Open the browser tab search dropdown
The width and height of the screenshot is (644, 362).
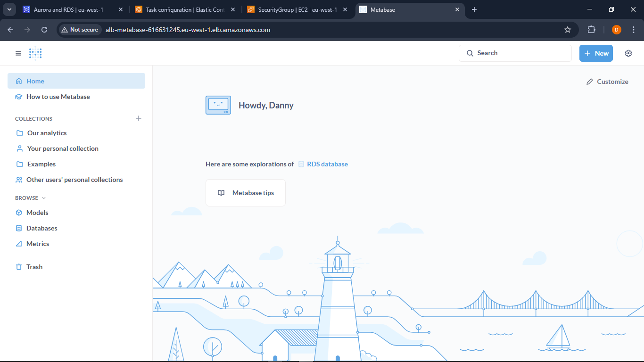9,9
